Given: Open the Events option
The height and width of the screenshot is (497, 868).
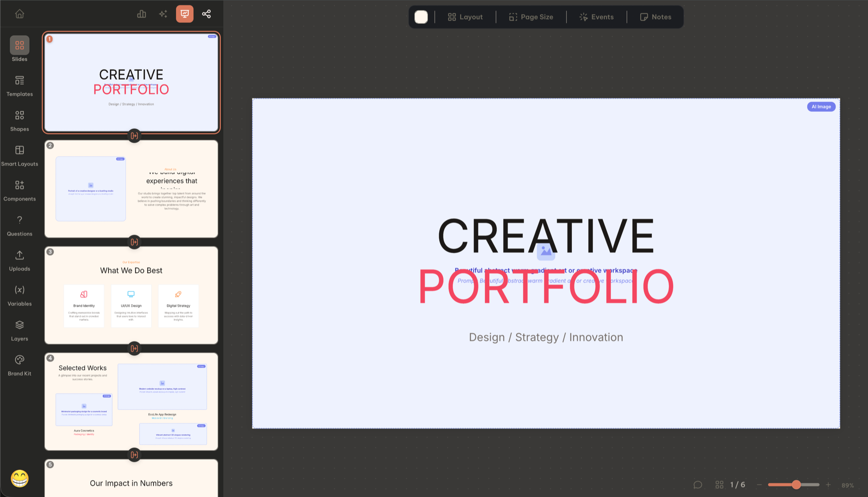Looking at the screenshot, I should pos(596,17).
